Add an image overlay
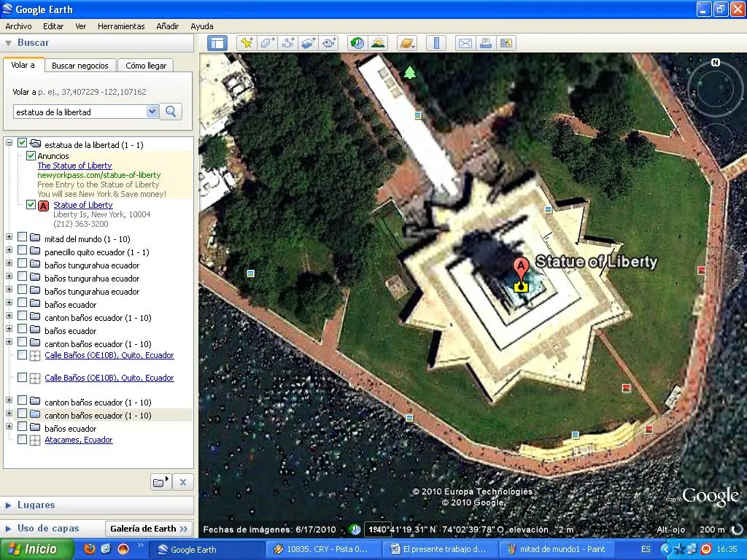Screen dimensions: 747x560 pyautogui.click(x=309, y=43)
